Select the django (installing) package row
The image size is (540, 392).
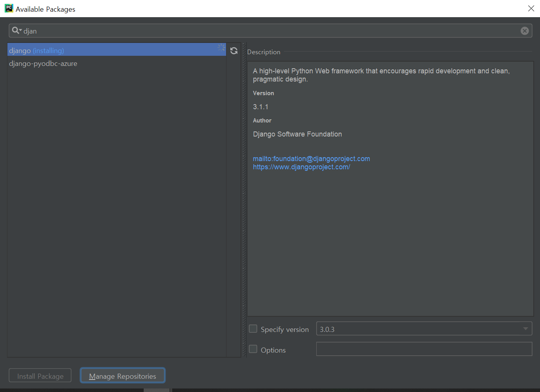pyautogui.click(x=117, y=50)
